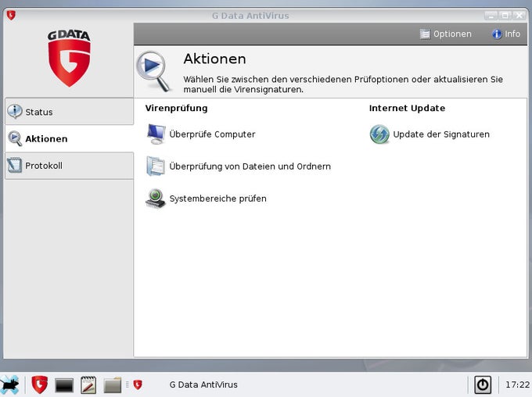Screen dimensions: 532x397
Task: Click the Protokoll notepad icon
Action: pos(15,166)
